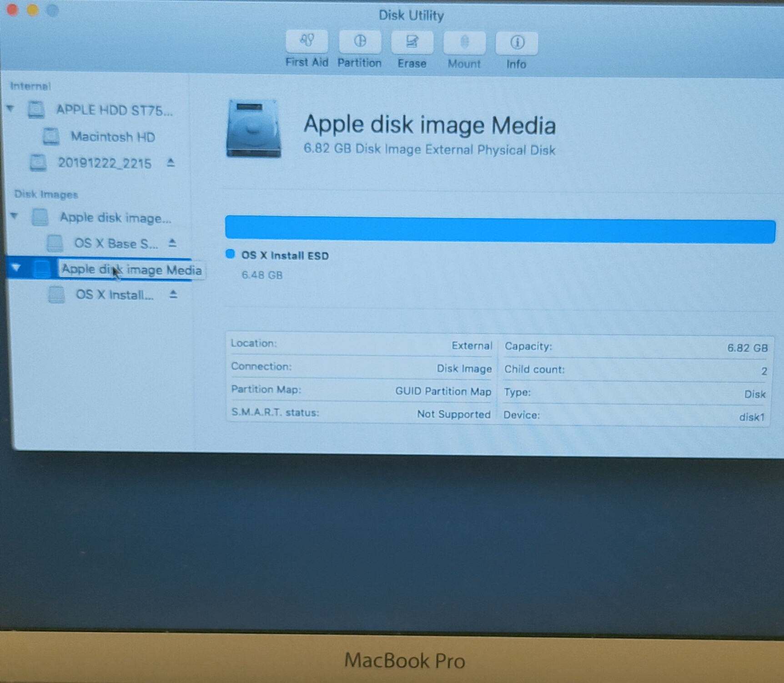Viewport: 784px width, 683px height.
Task: Select OS X Base System volume
Action: pyautogui.click(x=116, y=244)
